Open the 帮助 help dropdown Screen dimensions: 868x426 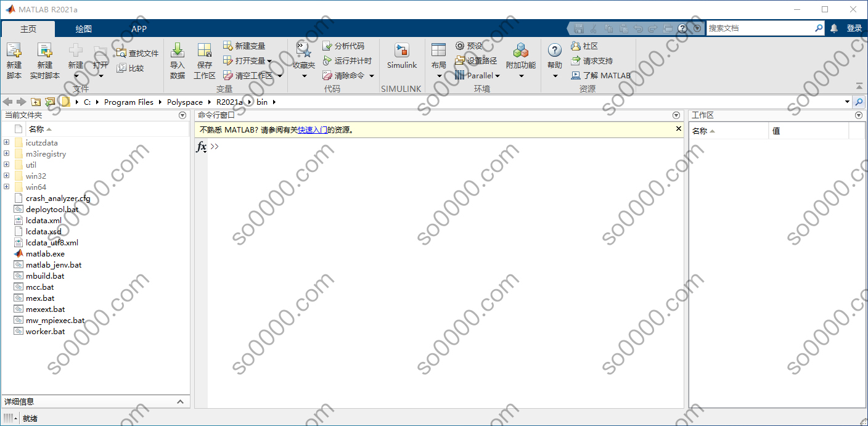pyautogui.click(x=555, y=76)
